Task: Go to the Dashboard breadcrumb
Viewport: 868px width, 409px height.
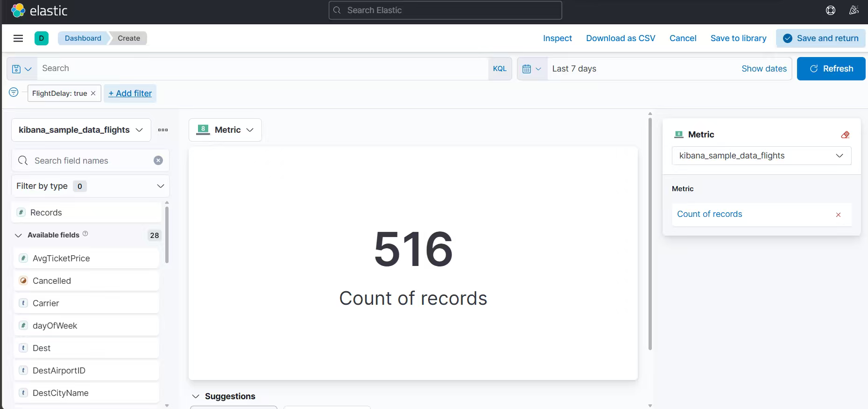Action: pyautogui.click(x=83, y=38)
